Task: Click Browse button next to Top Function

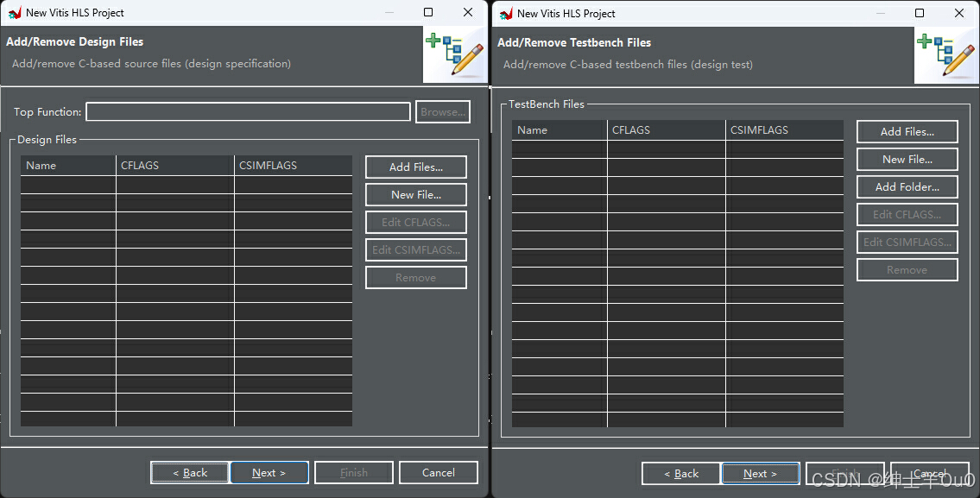Action: pos(442,112)
